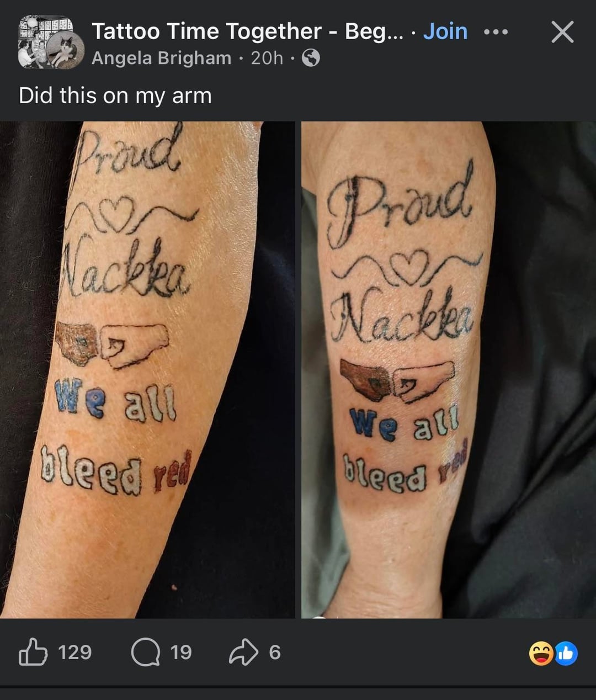Image resolution: width=596 pixels, height=700 pixels.
Task: Open comments via speech bubble icon
Action: [145, 652]
